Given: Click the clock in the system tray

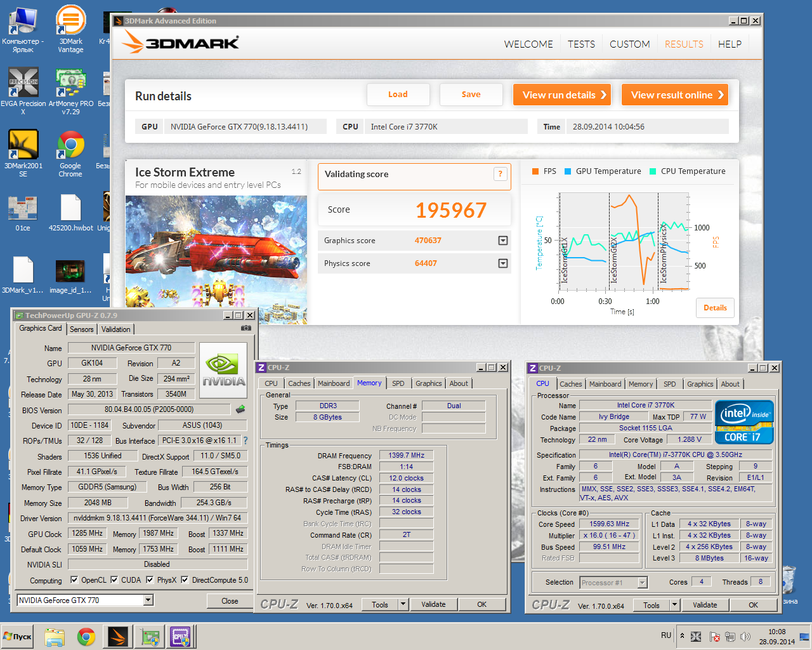Looking at the screenshot, I should click(x=776, y=637).
